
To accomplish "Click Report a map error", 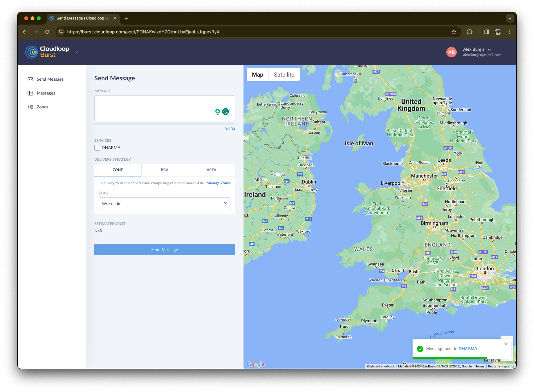I will click(x=501, y=366).
